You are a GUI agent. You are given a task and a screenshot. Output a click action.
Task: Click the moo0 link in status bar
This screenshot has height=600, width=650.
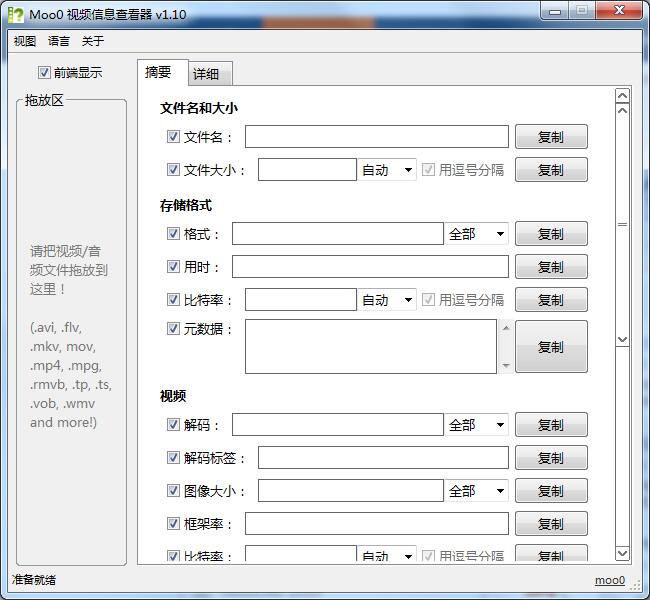[x=609, y=581]
